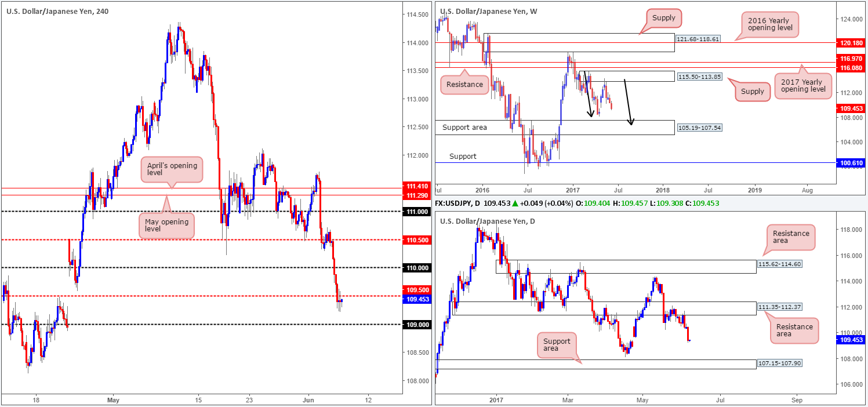Viewport: 868px width, 407px height.
Task: Click 'Jun' on the 240 chart time axis
Action: pyautogui.click(x=308, y=400)
